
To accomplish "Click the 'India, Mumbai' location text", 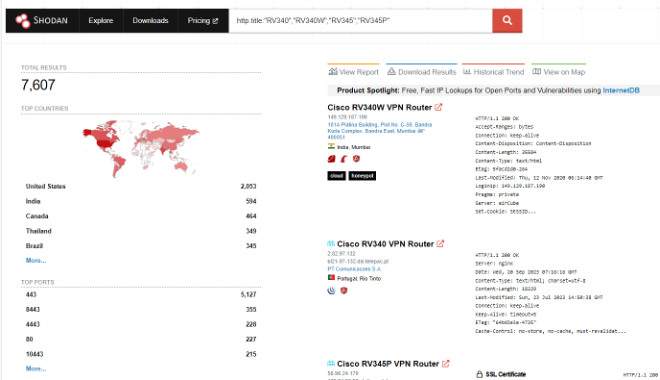I will (x=354, y=147).
